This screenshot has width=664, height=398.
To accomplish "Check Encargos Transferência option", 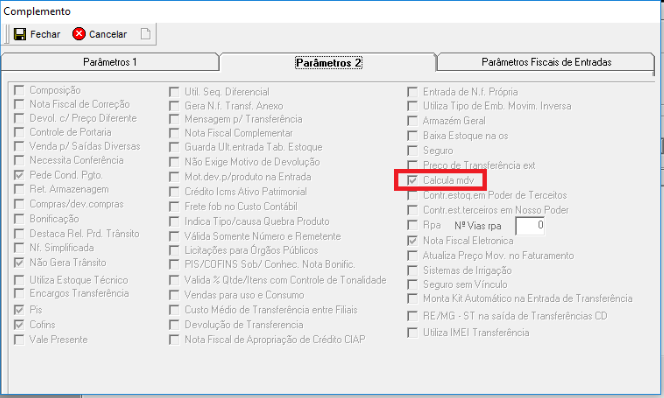I will tap(19, 293).
